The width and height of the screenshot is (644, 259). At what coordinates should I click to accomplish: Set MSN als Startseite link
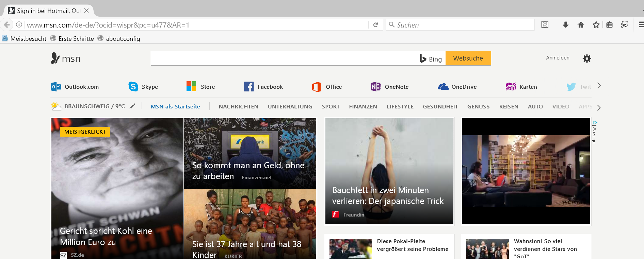pyautogui.click(x=175, y=106)
